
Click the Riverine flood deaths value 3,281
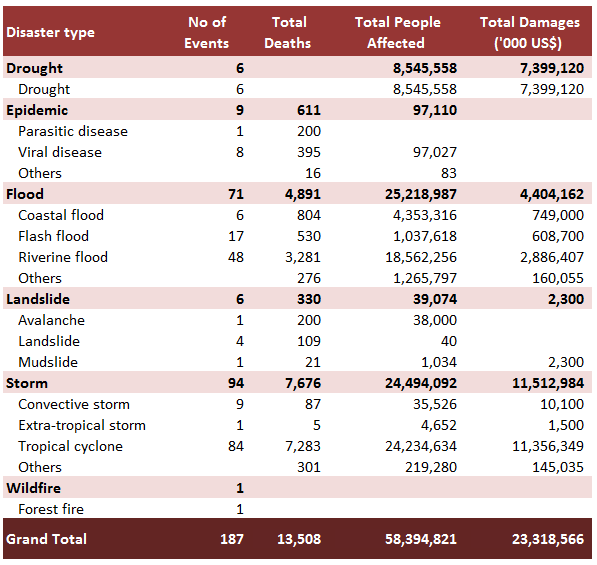pyautogui.click(x=303, y=257)
